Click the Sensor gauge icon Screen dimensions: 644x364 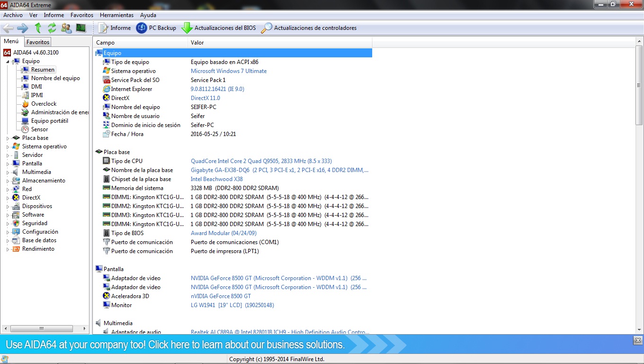[x=25, y=129]
